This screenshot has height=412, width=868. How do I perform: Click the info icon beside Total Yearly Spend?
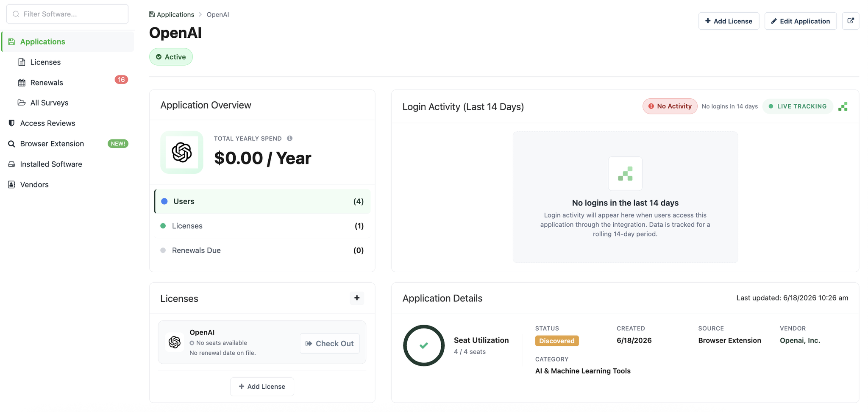tap(289, 138)
